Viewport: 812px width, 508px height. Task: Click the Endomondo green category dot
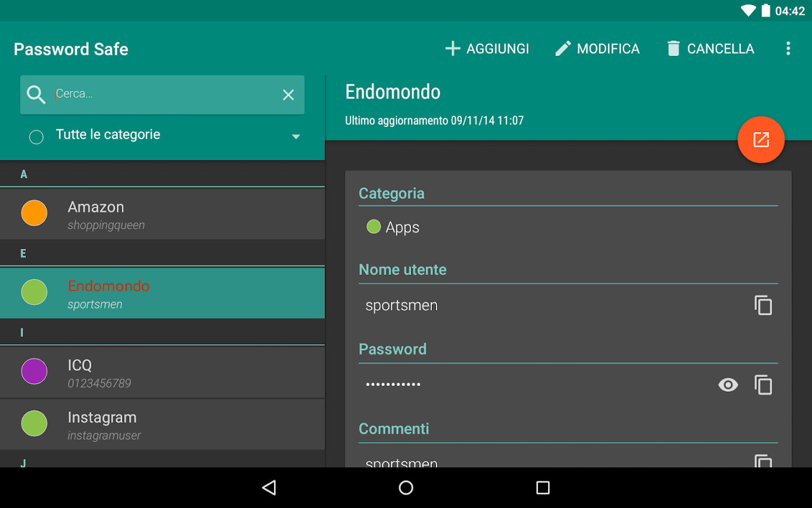34,292
